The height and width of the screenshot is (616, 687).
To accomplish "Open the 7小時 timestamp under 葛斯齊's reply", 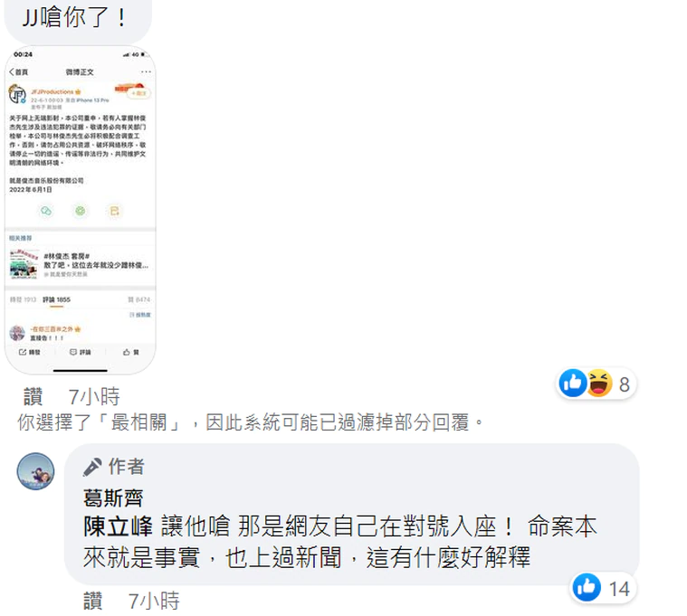I will (x=154, y=601).
